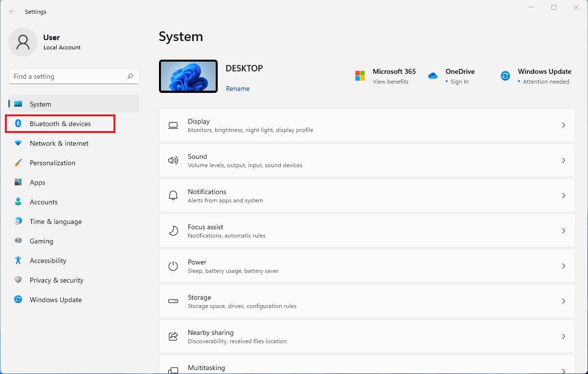The height and width of the screenshot is (374, 588).
Task: Expand the Storage settings chevron
Action: pyautogui.click(x=564, y=301)
